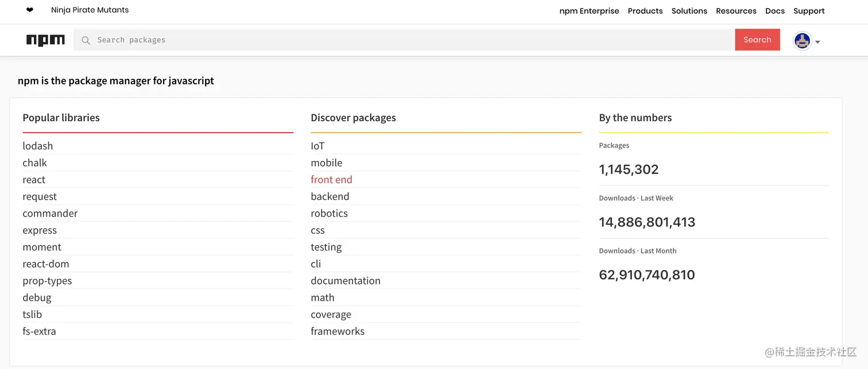The height and width of the screenshot is (369, 868).
Task: Click the Popular libraries heading
Action: tap(61, 118)
